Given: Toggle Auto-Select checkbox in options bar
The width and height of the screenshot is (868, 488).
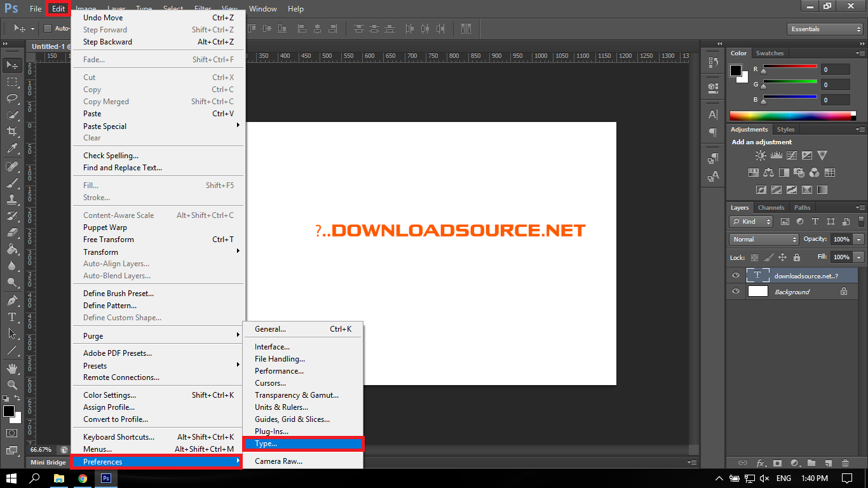Looking at the screenshot, I should [48, 29].
